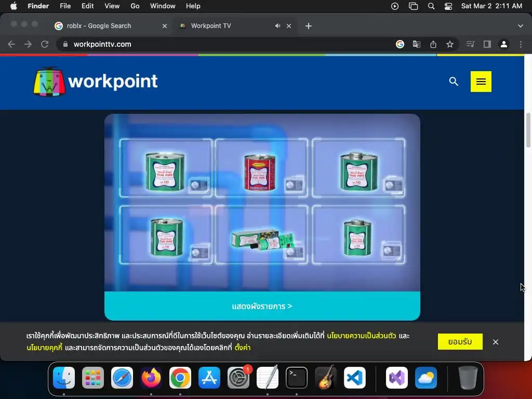Accept cookies with ยอมรับ button
Image resolution: width=532 pixels, height=399 pixels.
(x=460, y=342)
